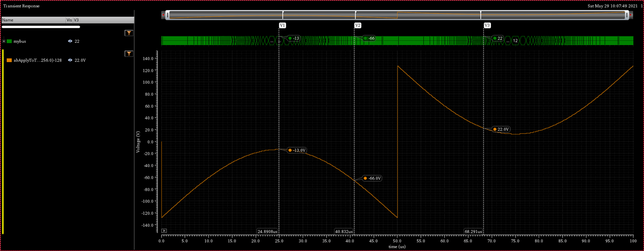
Task: Hide the abApplyToT orange trace with its eye icon
Action: pos(70,60)
